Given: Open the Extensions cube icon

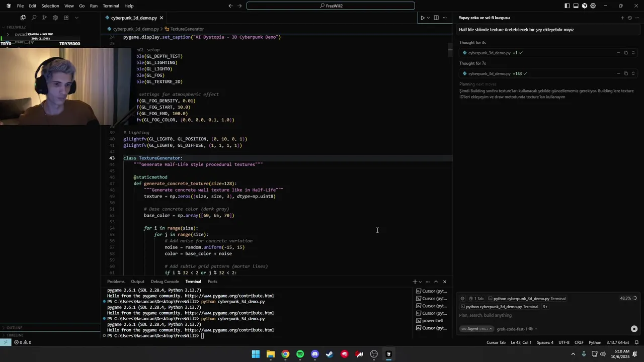Looking at the screenshot, I should [55, 18].
